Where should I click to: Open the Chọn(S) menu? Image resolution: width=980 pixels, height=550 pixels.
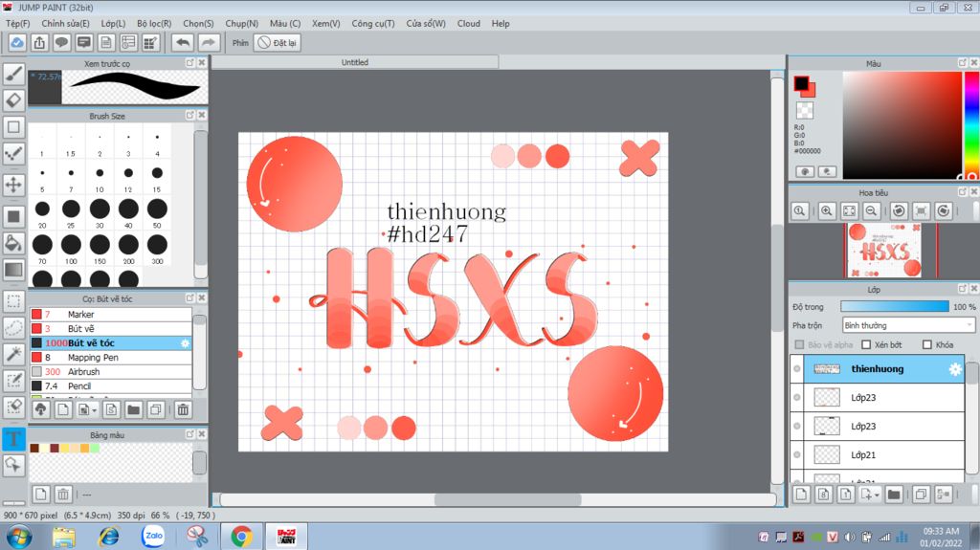(x=199, y=23)
